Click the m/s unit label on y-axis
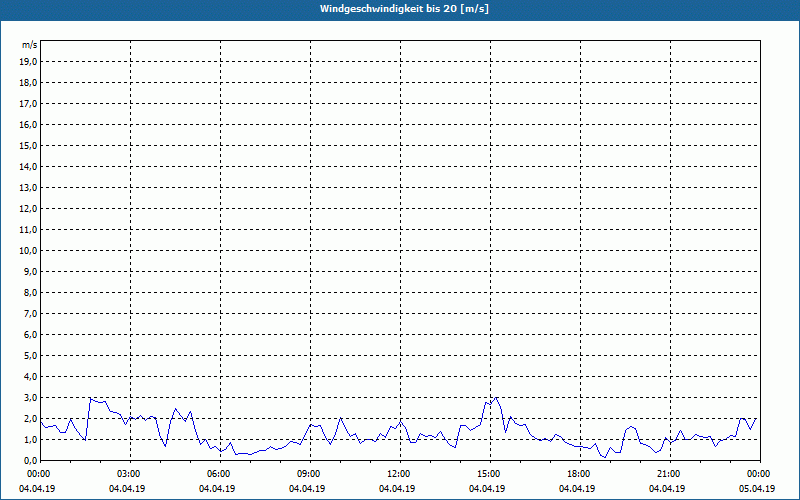Screen dimensions: 800x500 [30, 45]
